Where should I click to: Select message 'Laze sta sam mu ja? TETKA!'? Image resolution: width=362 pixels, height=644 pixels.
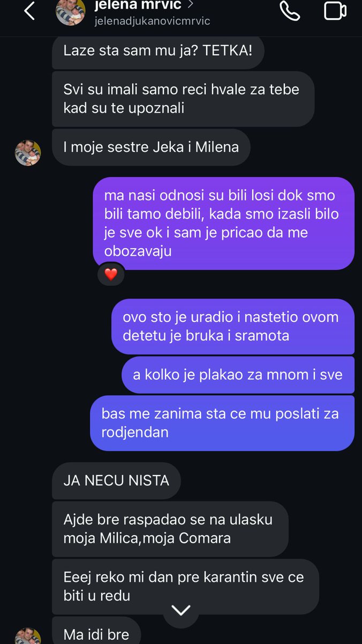157,51
